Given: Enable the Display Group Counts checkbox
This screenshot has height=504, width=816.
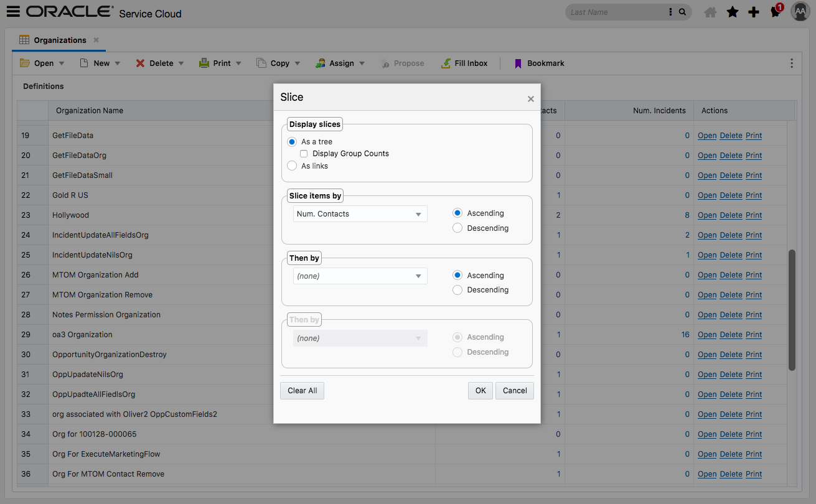Looking at the screenshot, I should coord(304,153).
